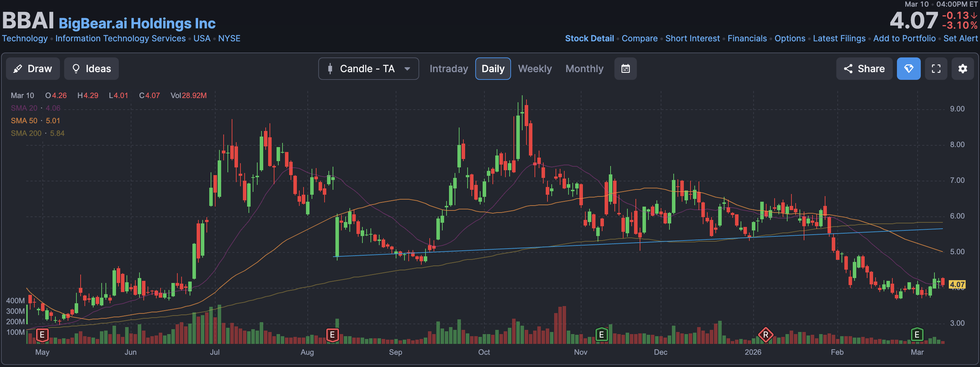Click the candlestick icon in chart type selector
The image size is (980, 367).
330,69
